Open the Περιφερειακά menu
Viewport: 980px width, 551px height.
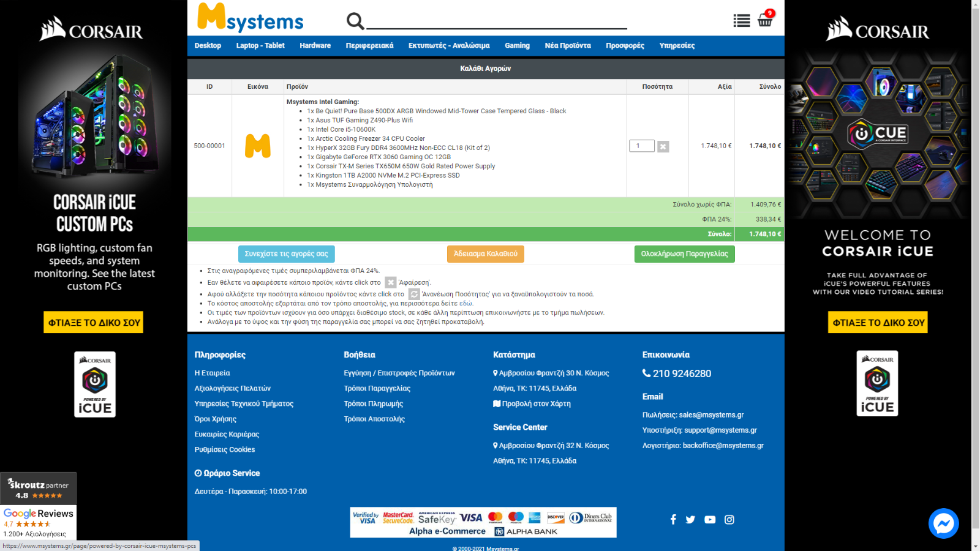pyautogui.click(x=369, y=45)
